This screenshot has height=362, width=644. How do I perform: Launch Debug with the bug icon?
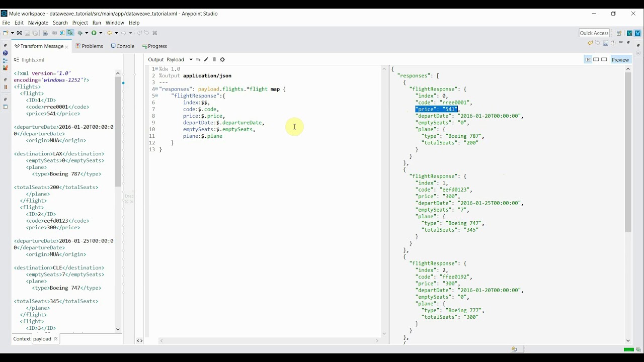(x=79, y=33)
